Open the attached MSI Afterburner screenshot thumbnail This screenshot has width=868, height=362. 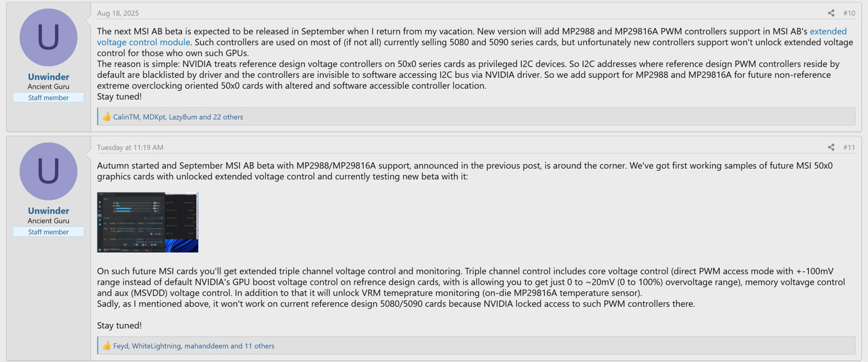[x=148, y=222]
